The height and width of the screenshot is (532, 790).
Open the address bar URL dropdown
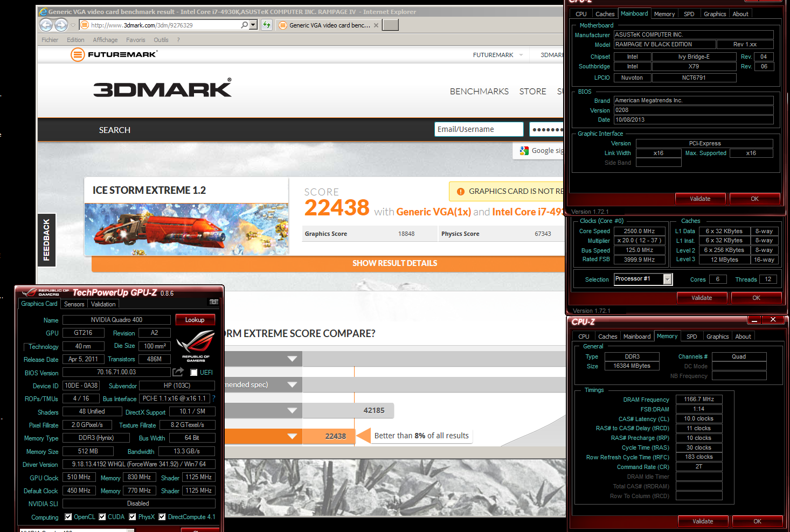(253, 25)
